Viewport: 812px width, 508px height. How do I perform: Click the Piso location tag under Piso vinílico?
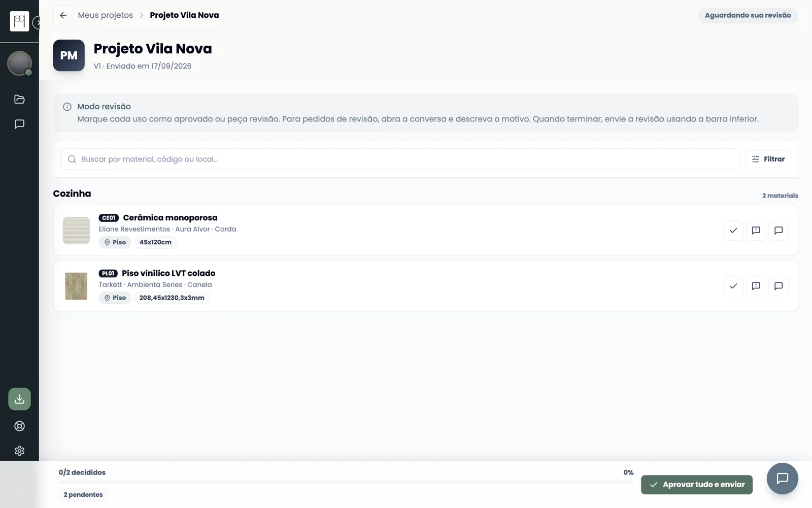tap(115, 298)
